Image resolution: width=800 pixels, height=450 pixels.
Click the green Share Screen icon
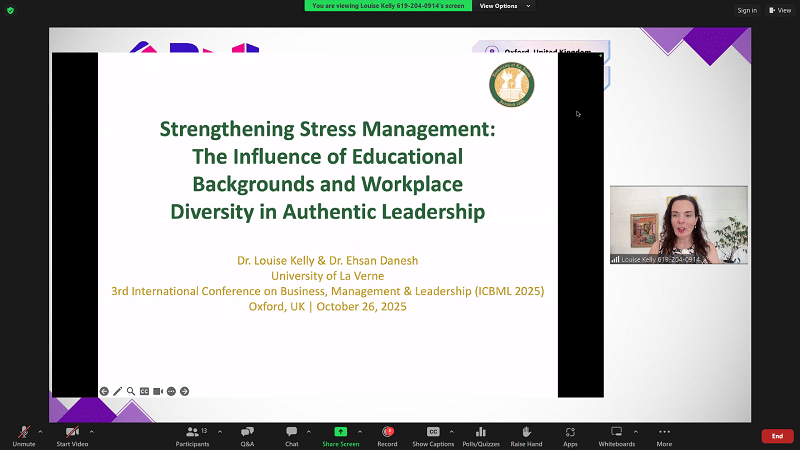point(341,432)
